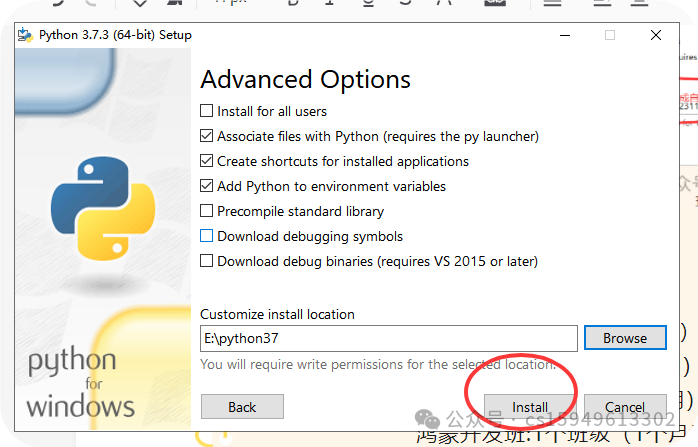Minimize the Python Setup window
Image resolution: width=698 pixels, height=447 pixels.
pos(565,35)
